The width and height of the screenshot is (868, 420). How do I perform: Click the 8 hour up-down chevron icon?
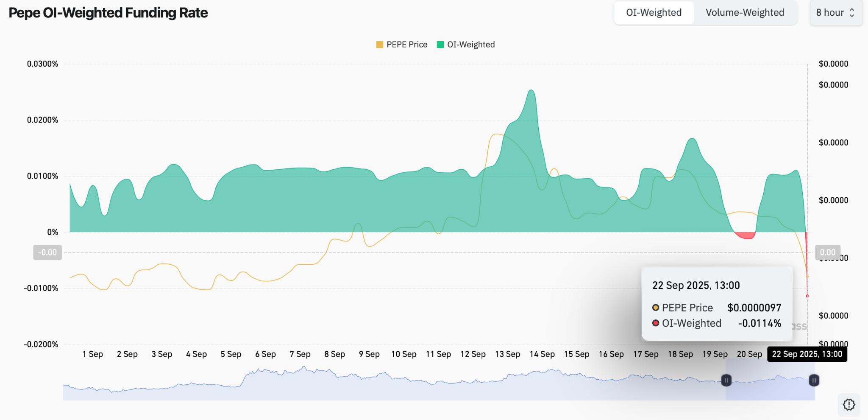click(x=852, y=13)
